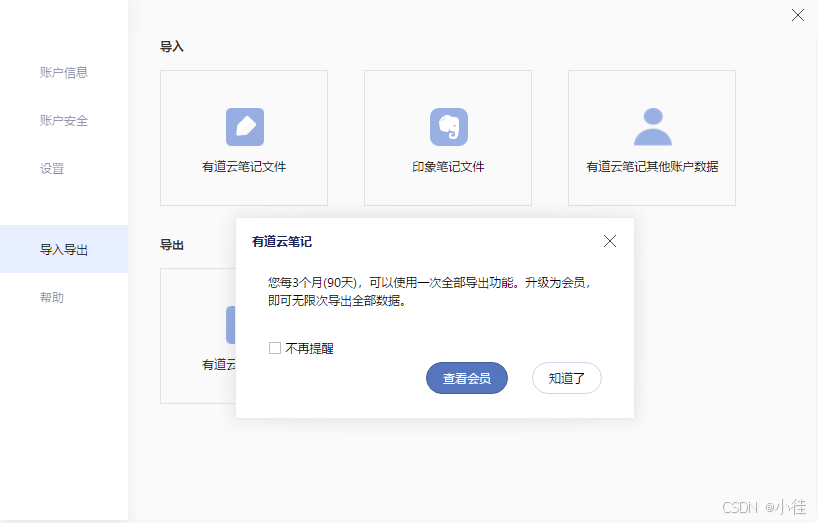Close the settings window
This screenshot has width=818, height=523.
(798, 15)
